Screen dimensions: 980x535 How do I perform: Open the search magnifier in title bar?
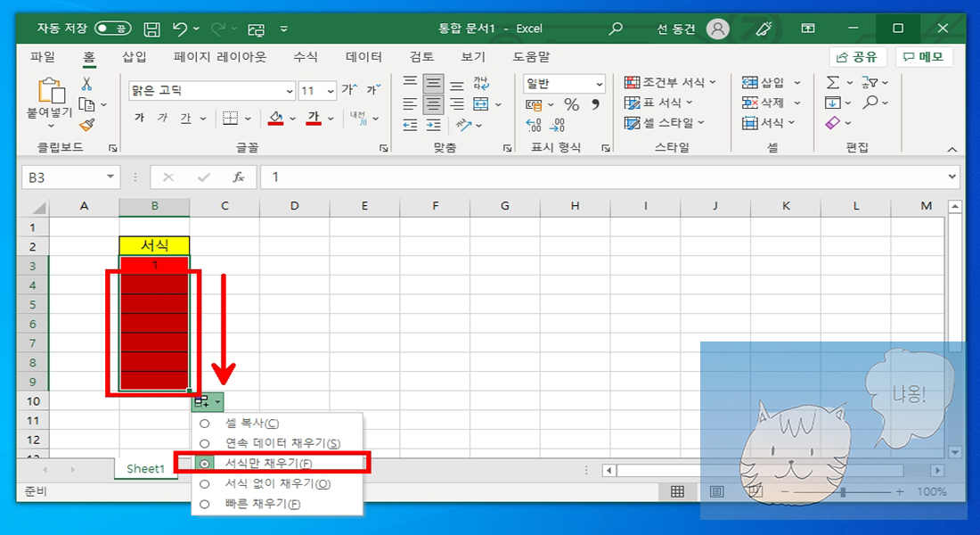(x=616, y=29)
